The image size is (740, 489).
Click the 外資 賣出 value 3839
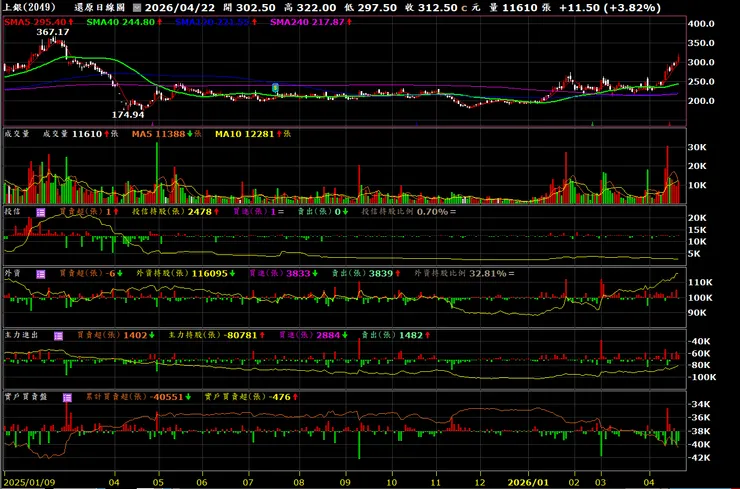click(x=380, y=273)
